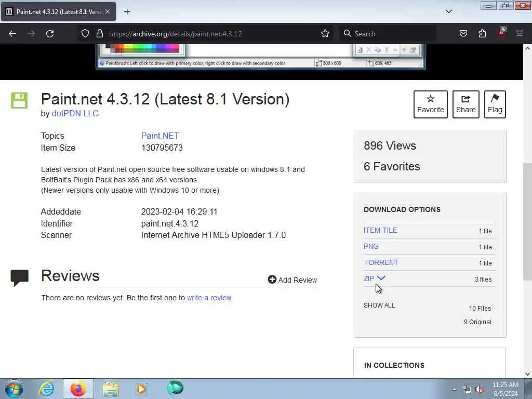This screenshot has height=399, width=532.
Task: Click the Addeddate value 2023-02-04 16:29:11
Action: coord(179,212)
